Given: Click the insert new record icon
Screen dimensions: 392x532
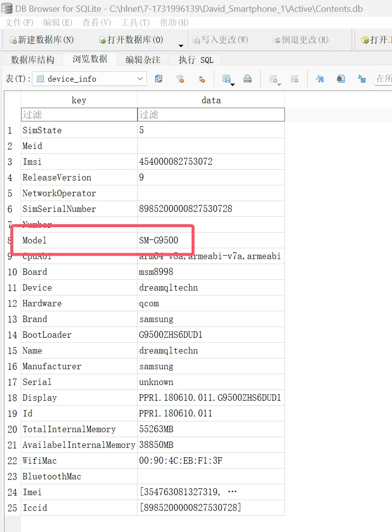Looking at the screenshot, I should pos(273,79).
